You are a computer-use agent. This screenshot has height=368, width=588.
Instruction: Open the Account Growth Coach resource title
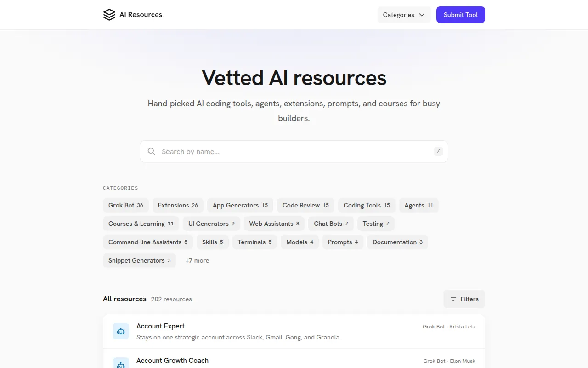[x=172, y=361]
